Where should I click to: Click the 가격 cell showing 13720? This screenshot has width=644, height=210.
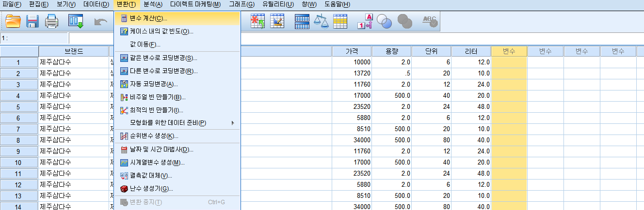(x=352, y=74)
